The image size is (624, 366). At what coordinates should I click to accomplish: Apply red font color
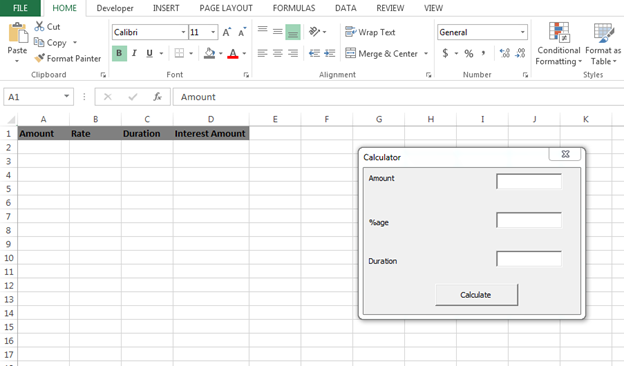point(233,53)
